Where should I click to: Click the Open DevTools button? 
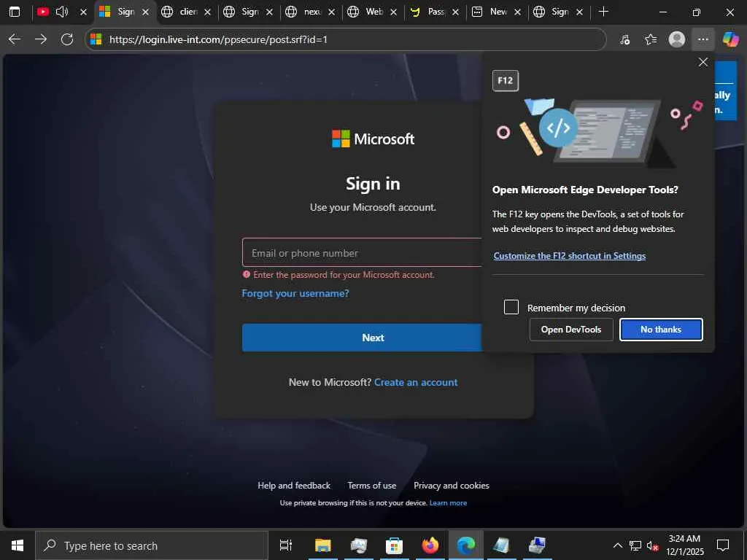[571, 330]
